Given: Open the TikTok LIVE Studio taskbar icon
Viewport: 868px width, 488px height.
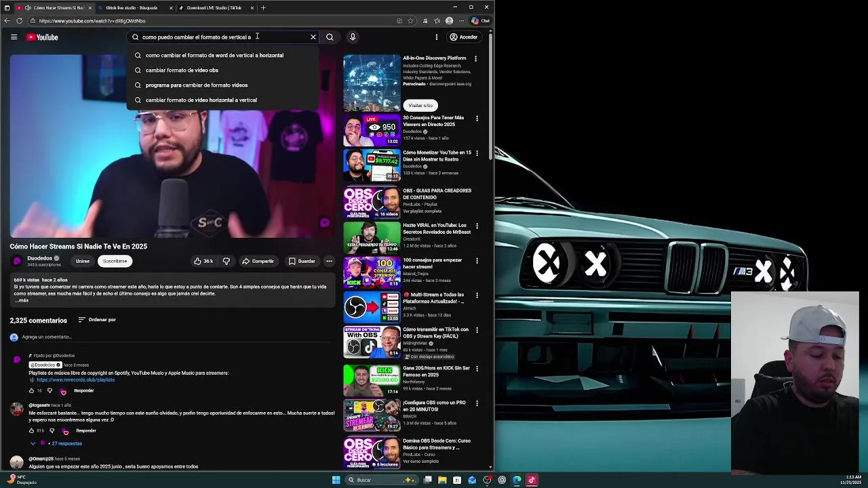Looking at the screenshot, I should click(x=532, y=480).
